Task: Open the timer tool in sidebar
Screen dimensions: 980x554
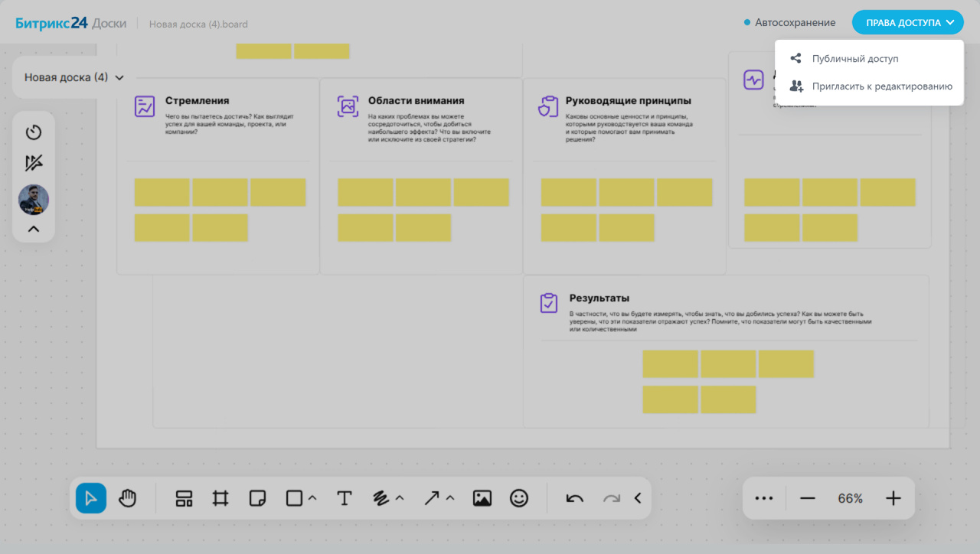Action: point(34,132)
